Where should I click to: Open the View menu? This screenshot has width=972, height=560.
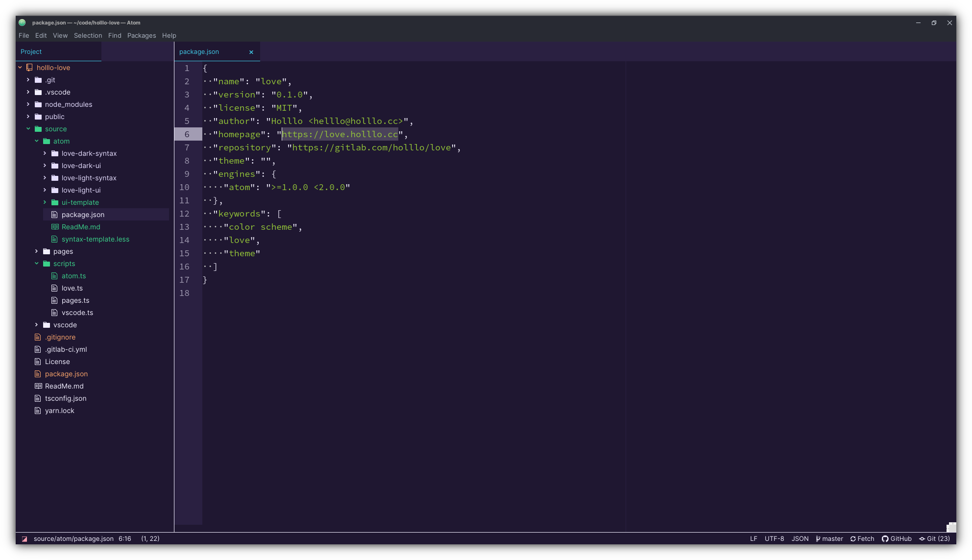tap(60, 35)
